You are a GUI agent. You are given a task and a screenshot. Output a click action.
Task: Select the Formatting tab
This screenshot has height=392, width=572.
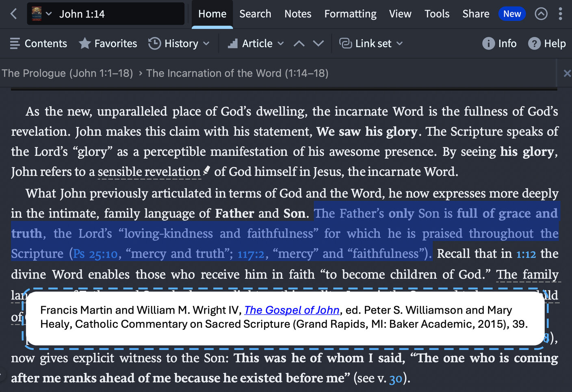click(x=350, y=14)
